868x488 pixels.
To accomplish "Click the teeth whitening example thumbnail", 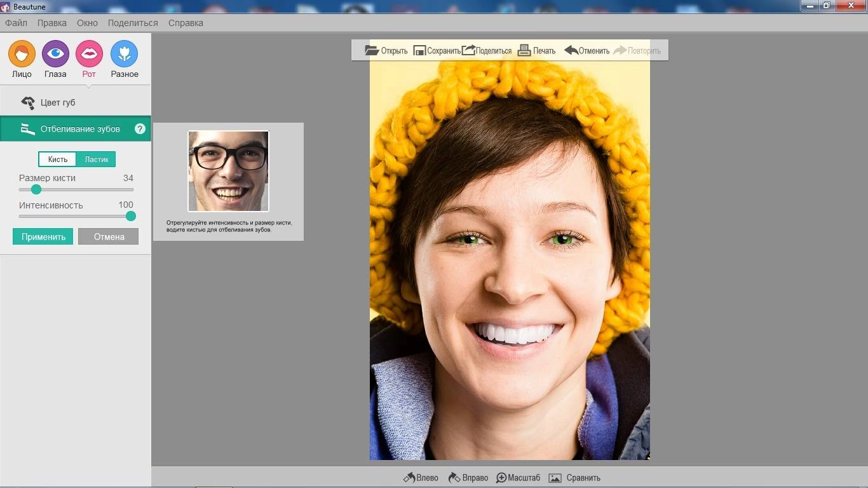I will 228,171.
